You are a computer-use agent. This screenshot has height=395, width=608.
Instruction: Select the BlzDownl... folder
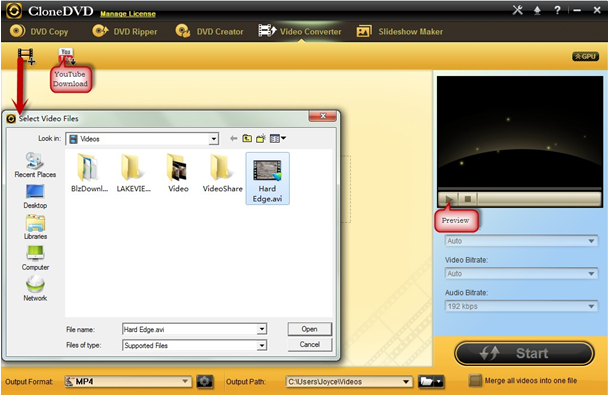coord(89,173)
